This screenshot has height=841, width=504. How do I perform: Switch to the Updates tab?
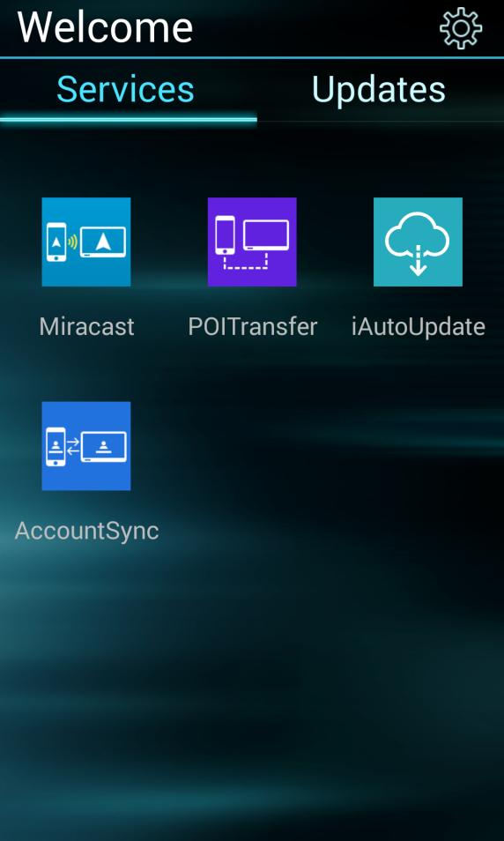click(379, 89)
